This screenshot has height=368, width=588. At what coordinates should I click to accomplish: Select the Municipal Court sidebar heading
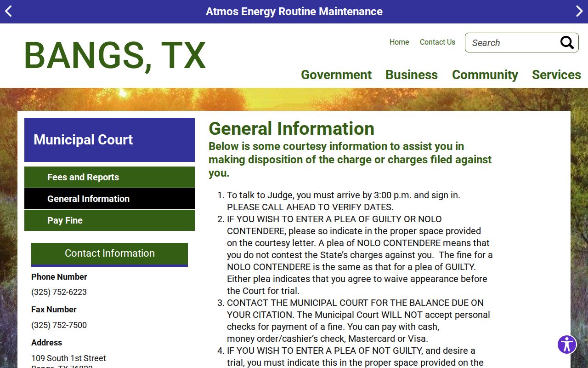pos(109,140)
